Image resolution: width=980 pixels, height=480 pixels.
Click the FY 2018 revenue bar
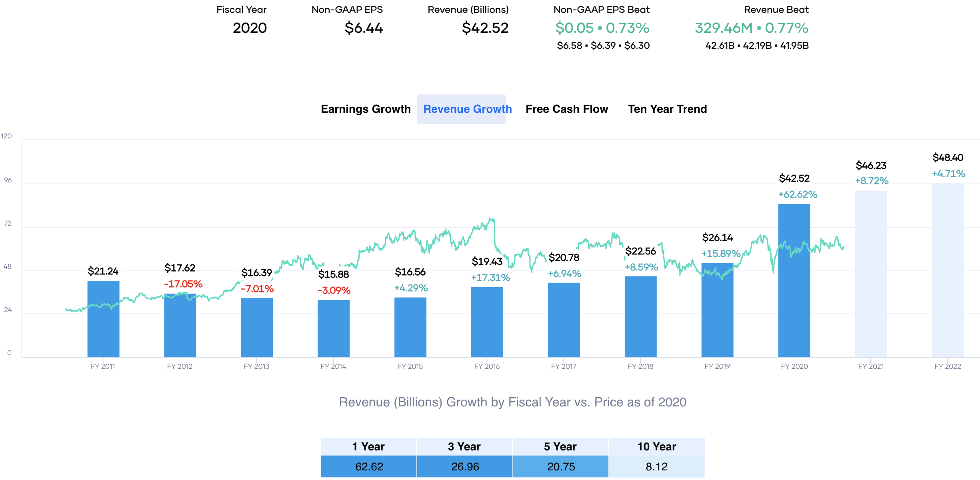tap(641, 316)
